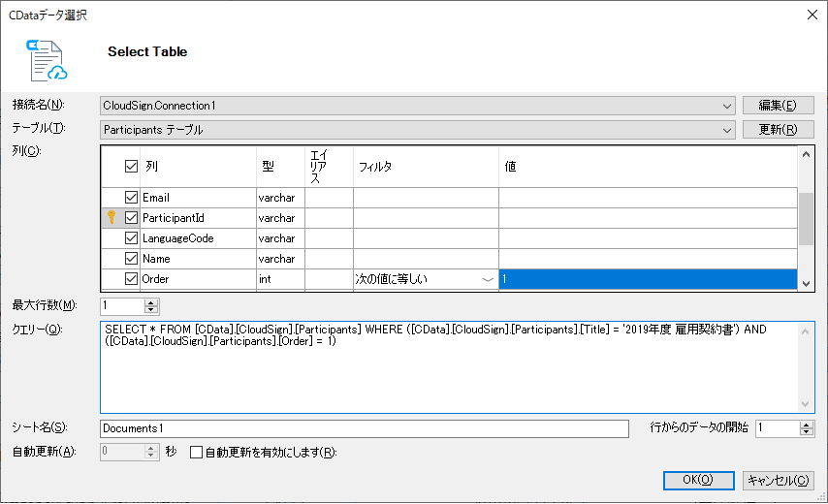Enable the 自動更新を有効にします checkbox
This screenshot has width=828, height=504.
pos(196,453)
